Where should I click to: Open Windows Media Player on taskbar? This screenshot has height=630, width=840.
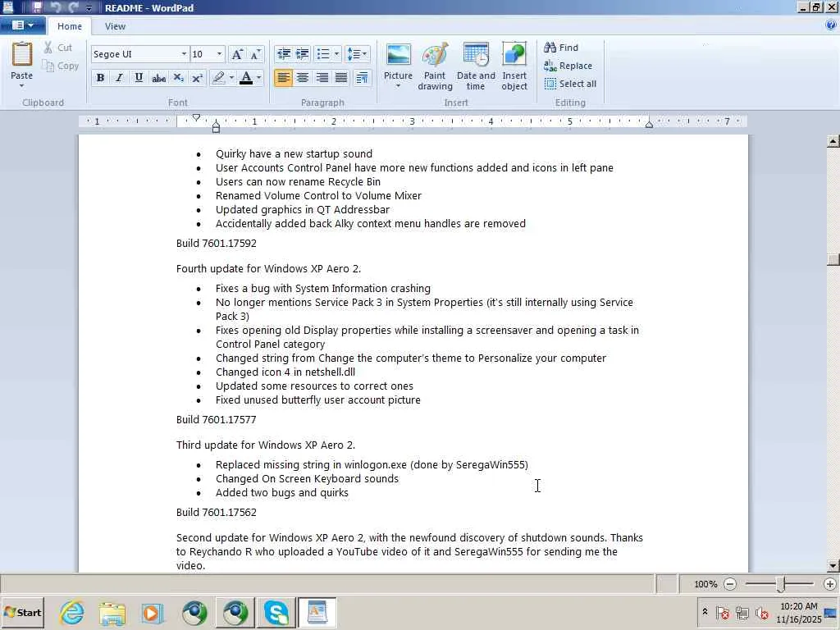point(153,613)
